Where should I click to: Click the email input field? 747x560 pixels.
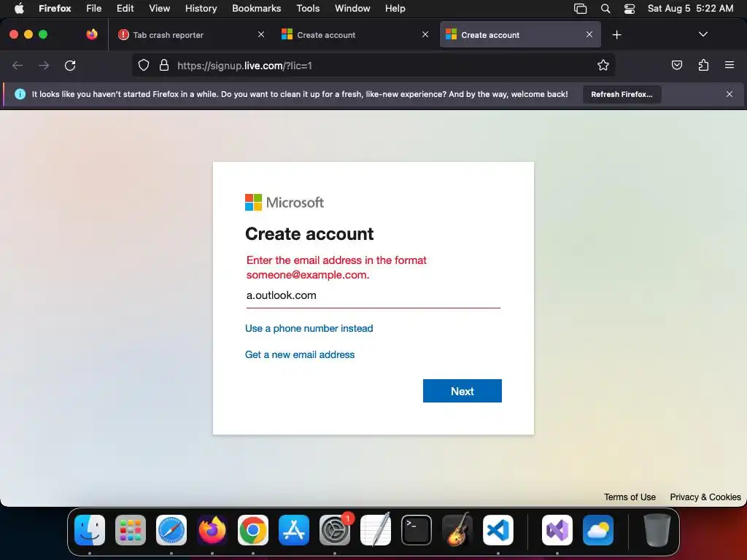point(373,296)
